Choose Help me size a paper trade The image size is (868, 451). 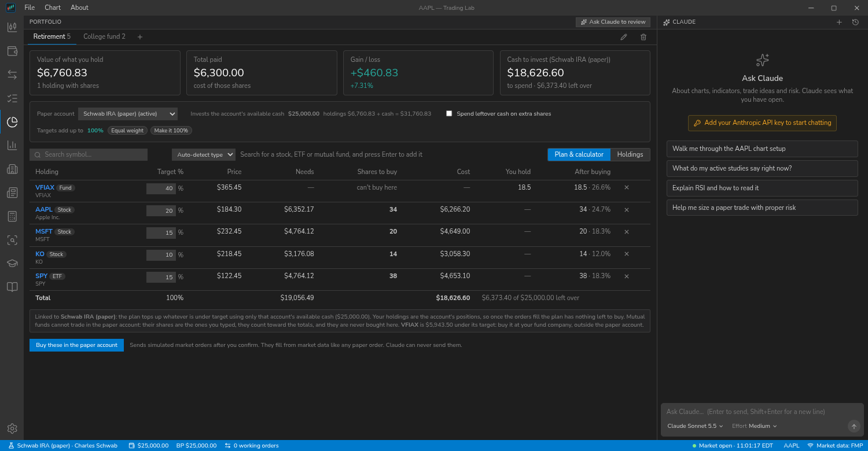point(762,208)
